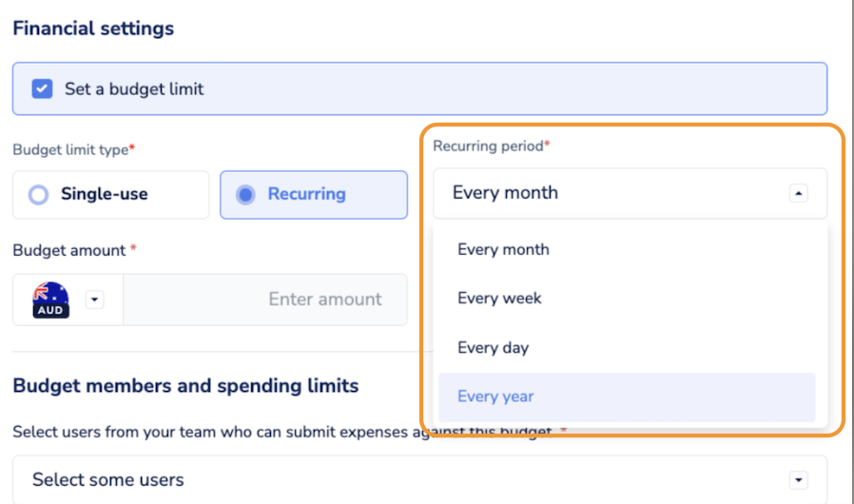The height and width of the screenshot is (504, 854).
Task: Select the Single-use budget limit type
Action: pos(38,195)
